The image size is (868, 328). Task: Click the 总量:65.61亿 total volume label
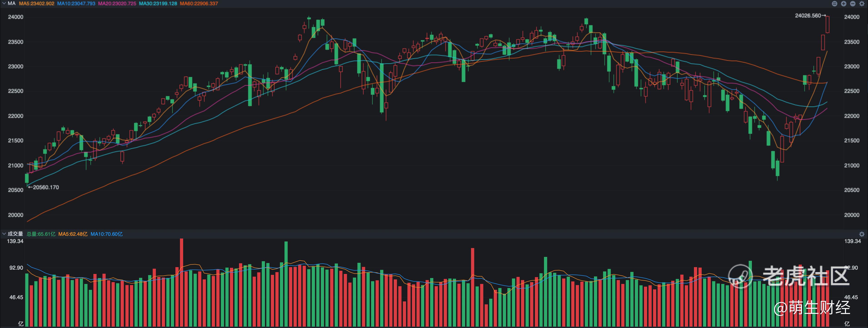41,234
